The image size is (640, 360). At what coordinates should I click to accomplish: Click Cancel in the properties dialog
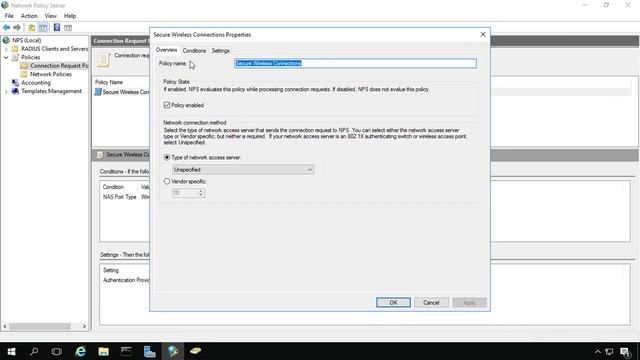click(431, 302)
